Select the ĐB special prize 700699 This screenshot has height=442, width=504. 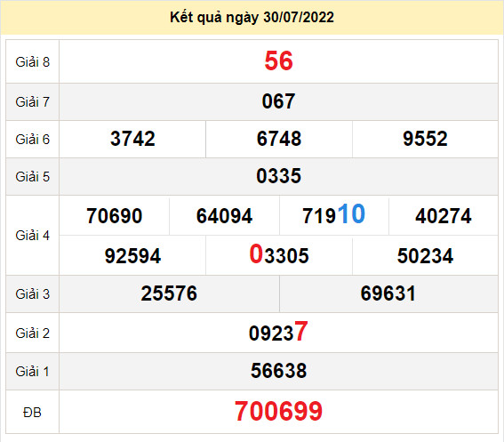click(x=278, y=412)
